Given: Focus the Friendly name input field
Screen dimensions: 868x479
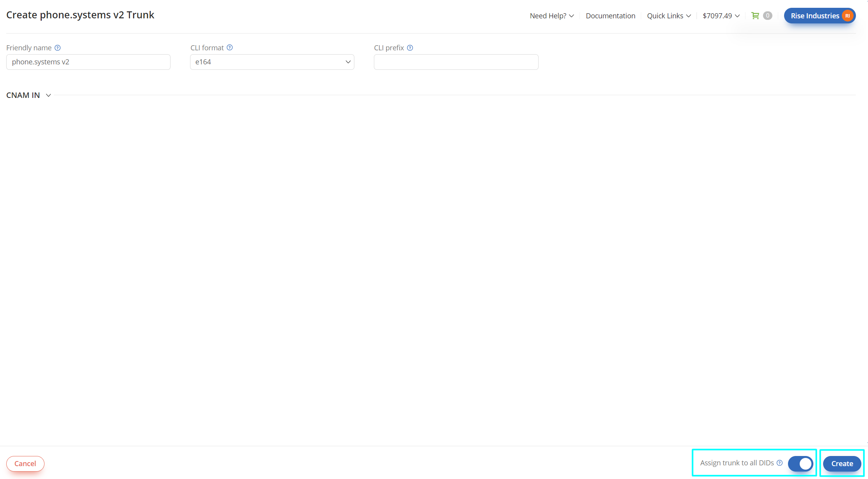Looking at the screenshot, I should (x=88, y=62).
